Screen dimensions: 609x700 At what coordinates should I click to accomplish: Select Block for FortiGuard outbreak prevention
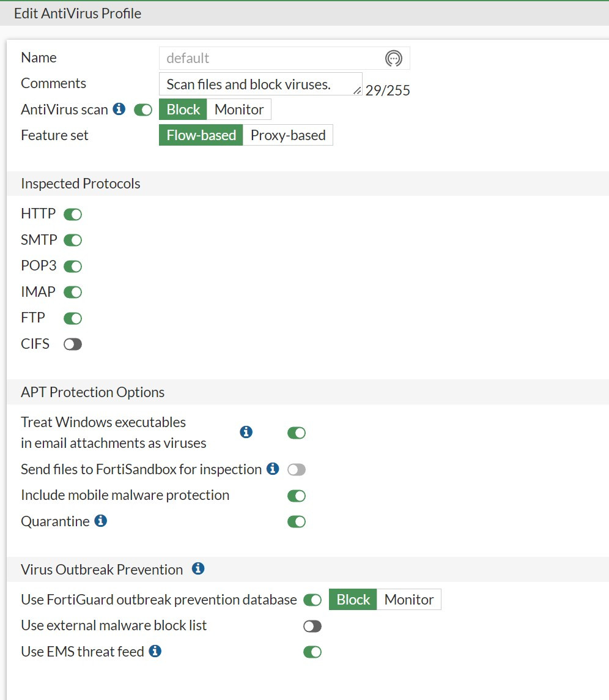(353, 600)
